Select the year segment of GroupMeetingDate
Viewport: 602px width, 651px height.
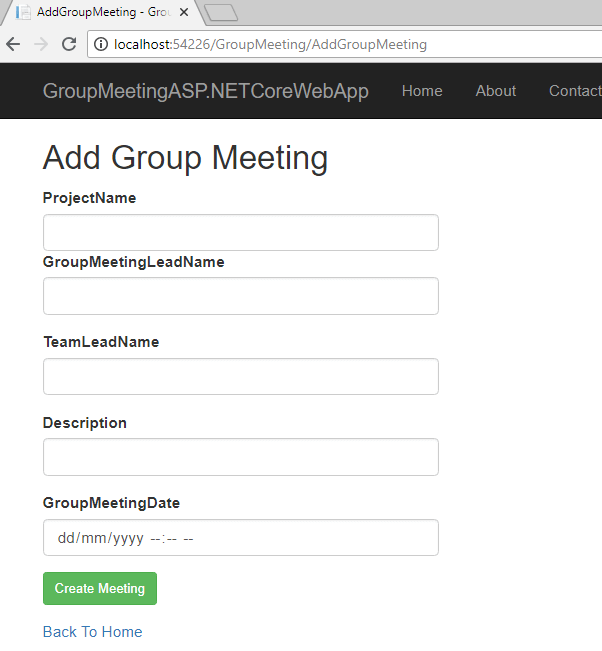(128, 538)
